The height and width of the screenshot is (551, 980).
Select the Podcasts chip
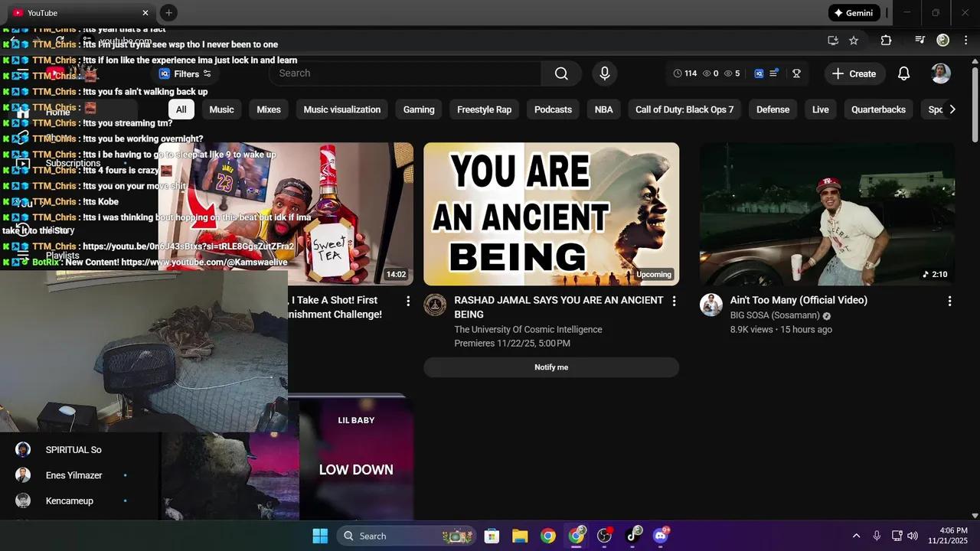[553, 109]
